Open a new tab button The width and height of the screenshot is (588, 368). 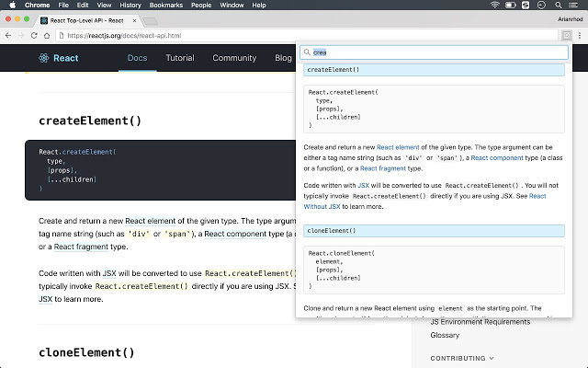(x=151, y=21)
